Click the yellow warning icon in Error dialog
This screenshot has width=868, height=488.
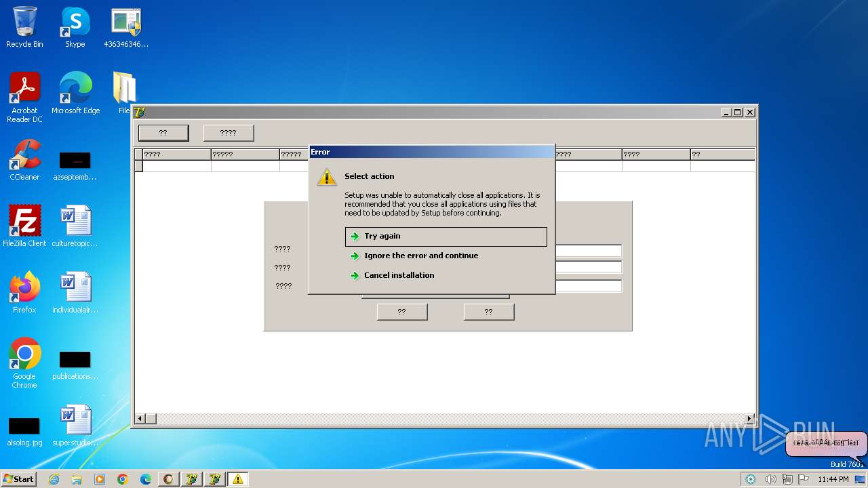click(x=327, y=178)
